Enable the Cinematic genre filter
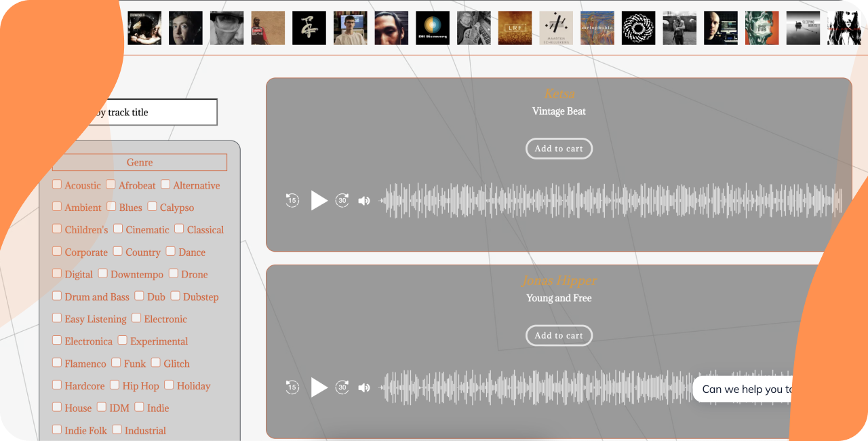This screenshot has height=441, width=868. 118,229
